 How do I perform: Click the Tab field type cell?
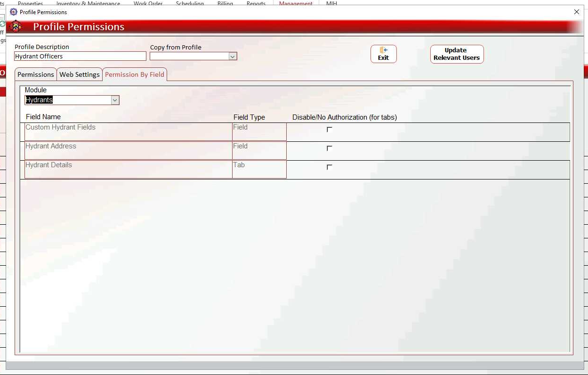(259, 169)
